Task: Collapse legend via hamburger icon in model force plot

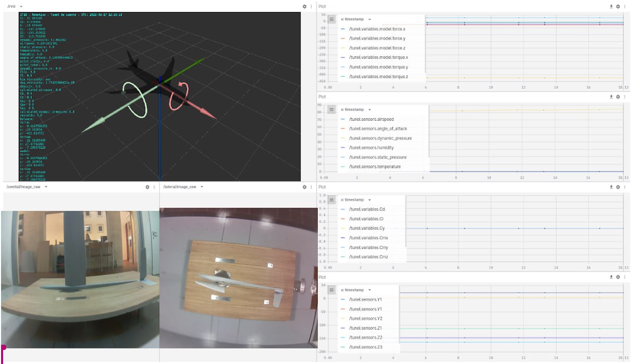Action: tap(332, 19)
